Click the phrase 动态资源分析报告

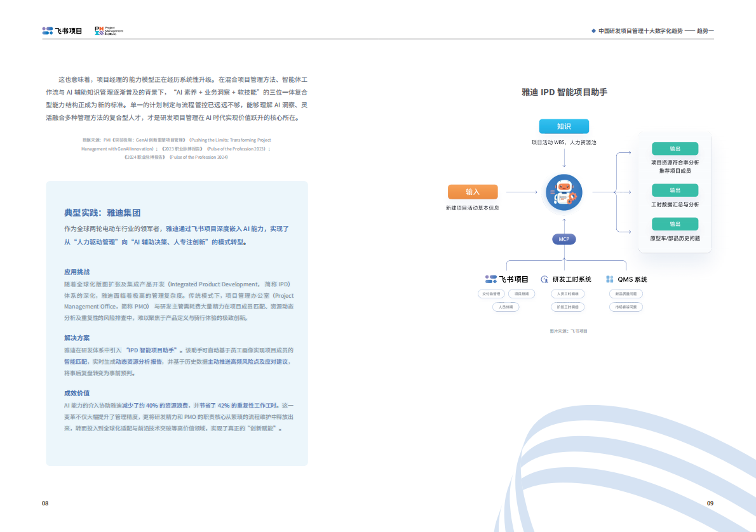139,362
